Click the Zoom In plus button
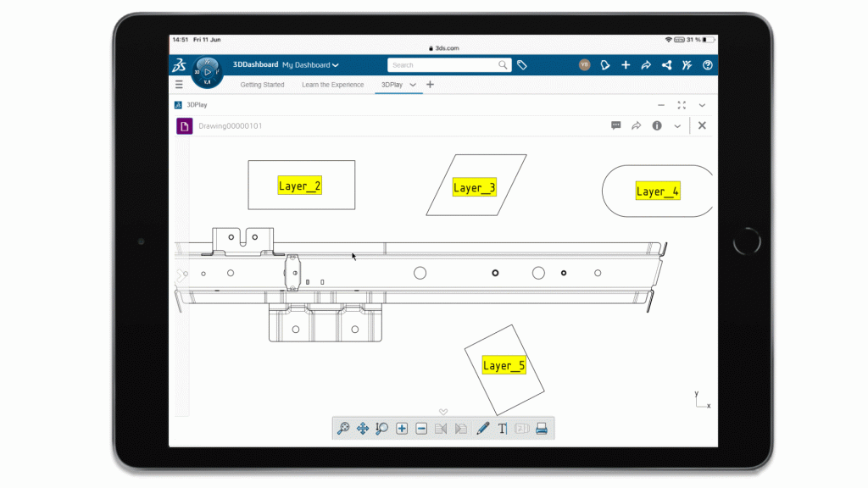 pos(402,429)
